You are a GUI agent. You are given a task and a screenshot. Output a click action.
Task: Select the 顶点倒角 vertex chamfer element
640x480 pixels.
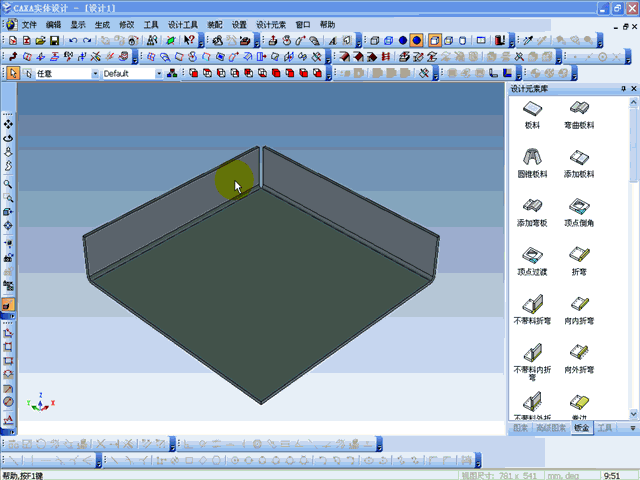click(579, 212)
